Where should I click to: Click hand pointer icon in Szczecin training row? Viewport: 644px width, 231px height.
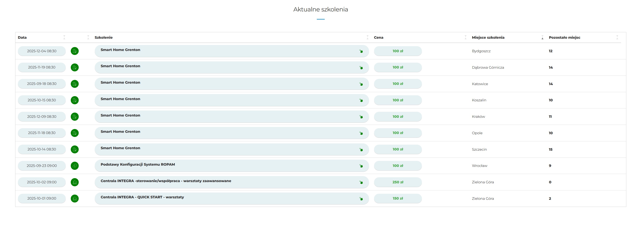361,150
